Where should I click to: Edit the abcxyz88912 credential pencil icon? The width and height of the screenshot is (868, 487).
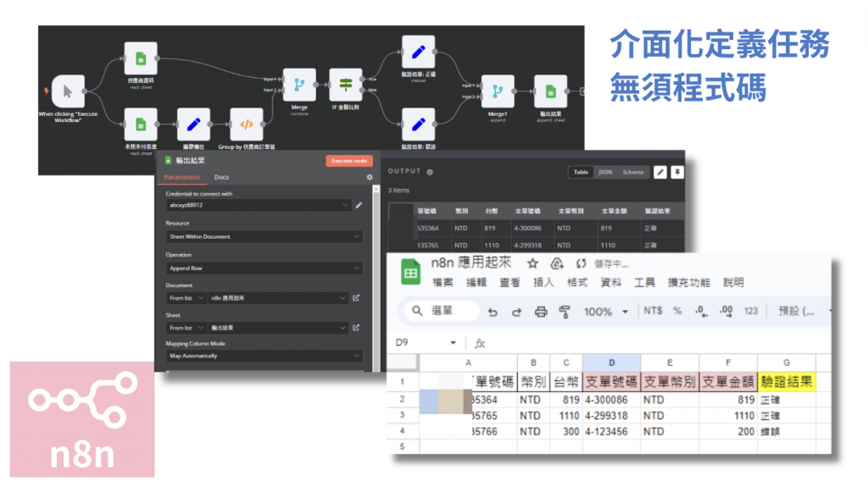coord(359,205)
